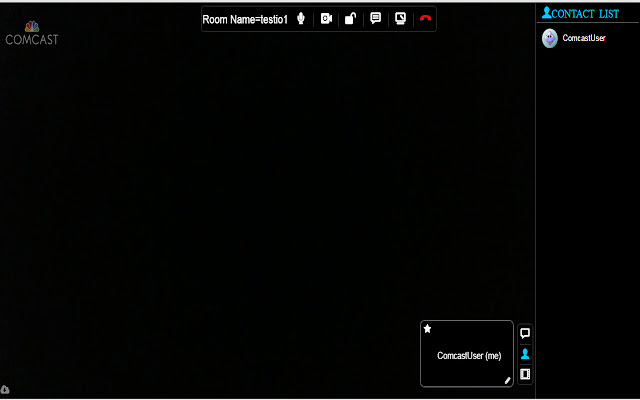Viewport: 640px width, 400px height.
Task: Click the star on ComcastUser thumbnail
Action: [427, 329]
